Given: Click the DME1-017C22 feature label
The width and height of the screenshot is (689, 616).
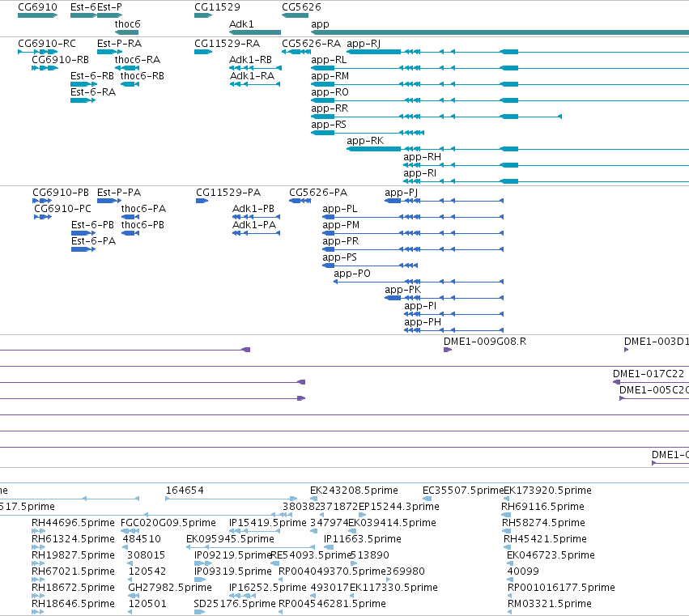Looking at the screenshot, I should [649, 374].
